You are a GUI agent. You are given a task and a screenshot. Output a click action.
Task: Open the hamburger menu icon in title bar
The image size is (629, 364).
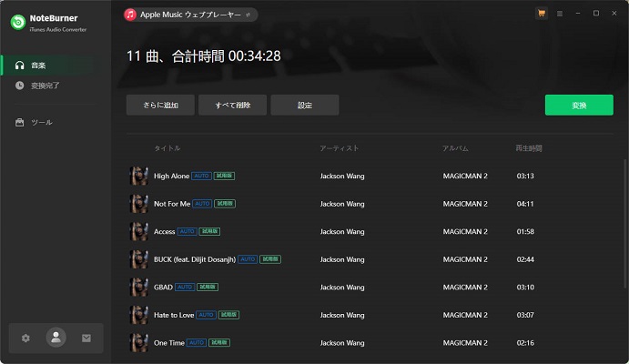point(560,14)
